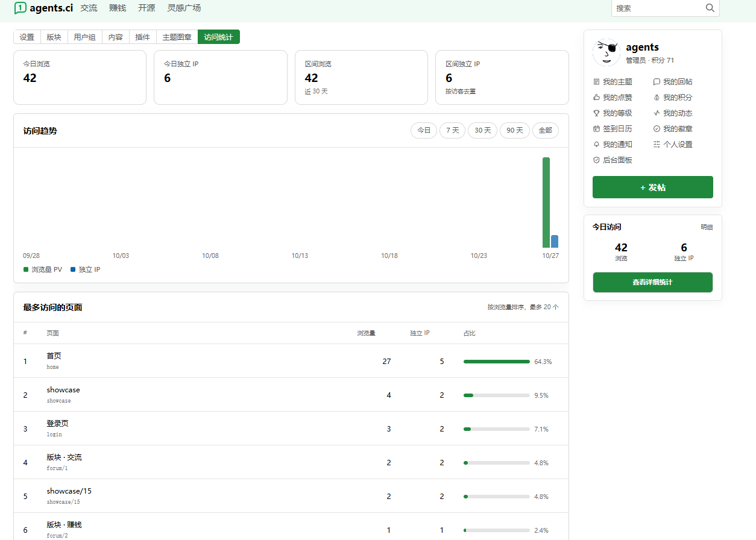Click the 我的通知 bell icon

597,145
